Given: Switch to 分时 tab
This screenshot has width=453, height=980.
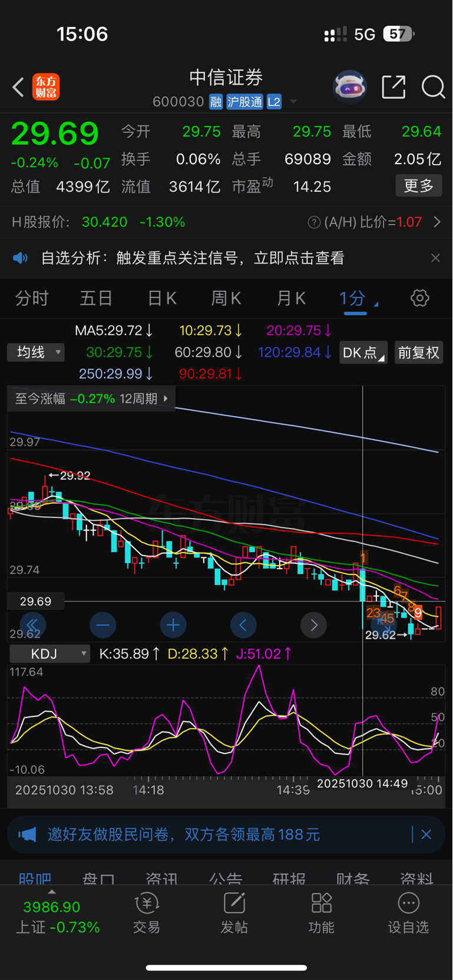Looking at the screenshot, I should 32,298.
